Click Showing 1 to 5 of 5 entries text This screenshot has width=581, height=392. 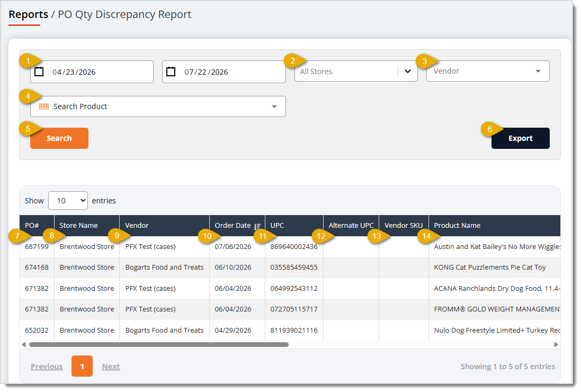tap(507, 367)
